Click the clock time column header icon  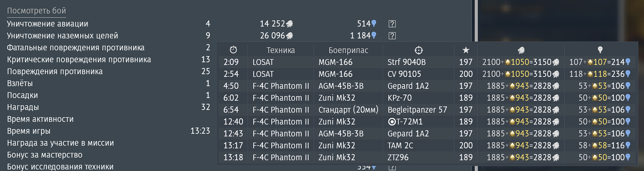pyautogui.click(x=233, y=50)
